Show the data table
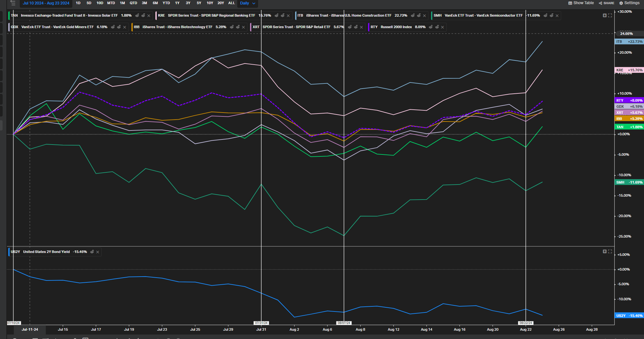Image resolution: width=644 pixels, height=339 pixels. (x=581, y=3)
